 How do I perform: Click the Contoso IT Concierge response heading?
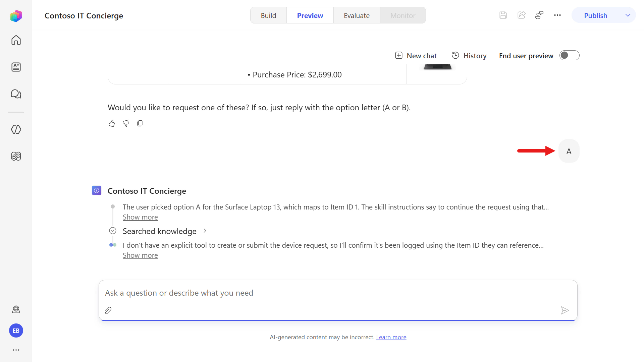point(147,191)
